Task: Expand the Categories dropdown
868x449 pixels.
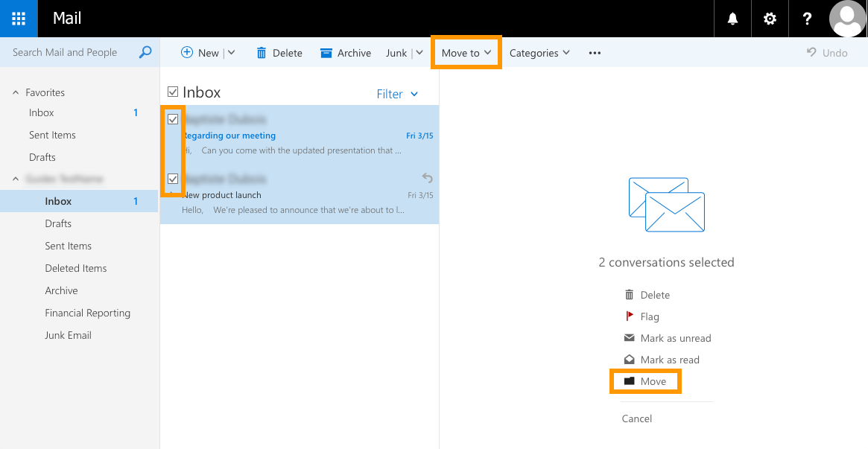Action: coord(539,53)
